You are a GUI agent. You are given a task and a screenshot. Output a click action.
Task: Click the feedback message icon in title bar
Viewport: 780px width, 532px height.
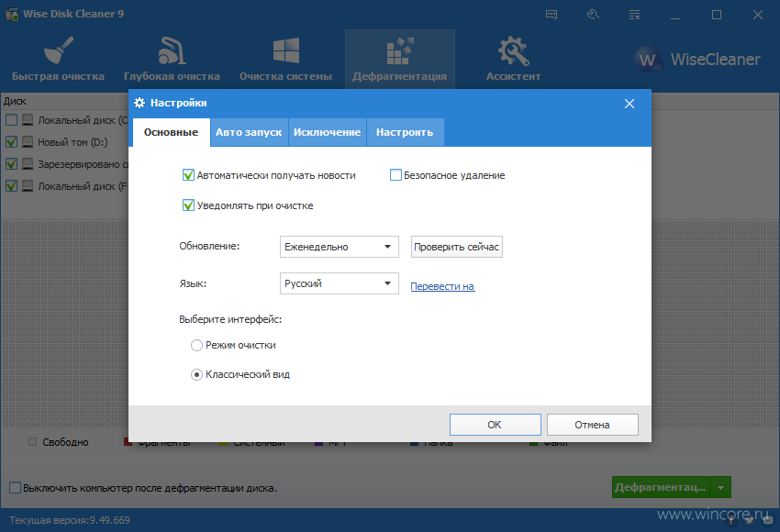(552, 15)
